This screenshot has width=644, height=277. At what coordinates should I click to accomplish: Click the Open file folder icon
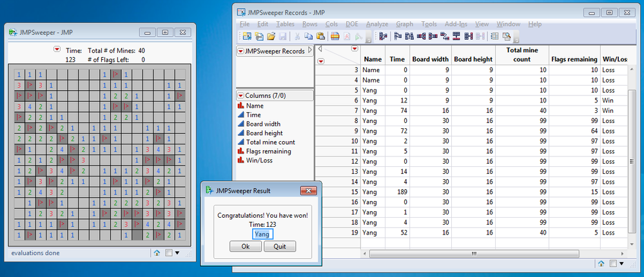click(x=271, y=36)
